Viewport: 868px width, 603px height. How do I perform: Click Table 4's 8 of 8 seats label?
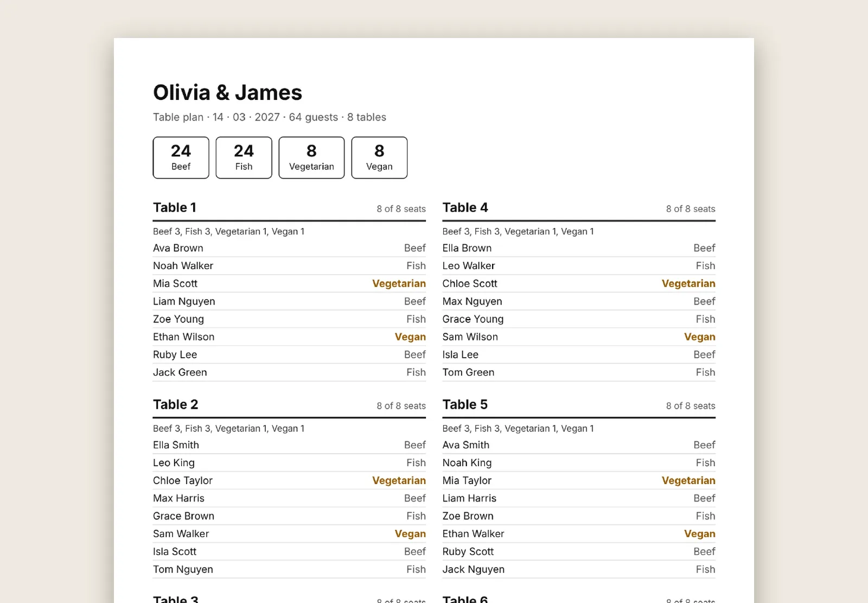(x=691, y=209)
